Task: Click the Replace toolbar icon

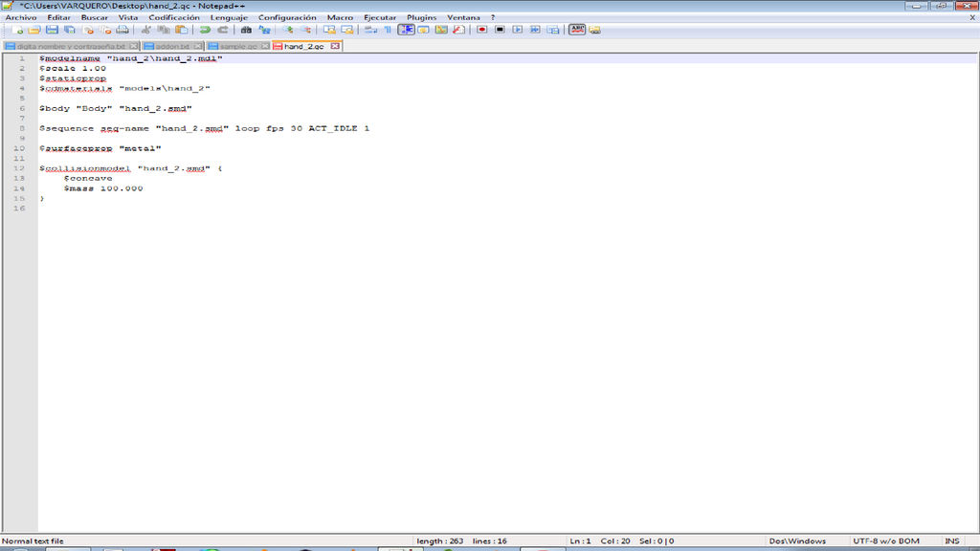Action: 264,30
